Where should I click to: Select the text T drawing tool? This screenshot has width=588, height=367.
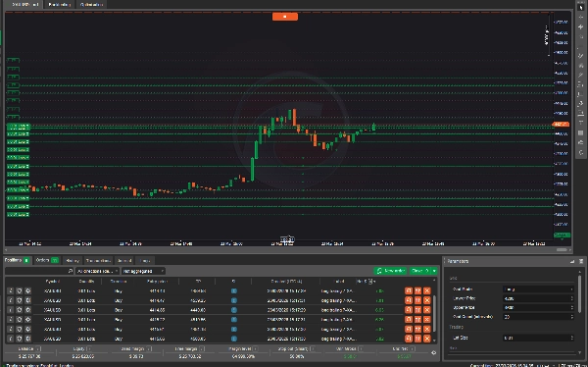[x=581, y=123]
